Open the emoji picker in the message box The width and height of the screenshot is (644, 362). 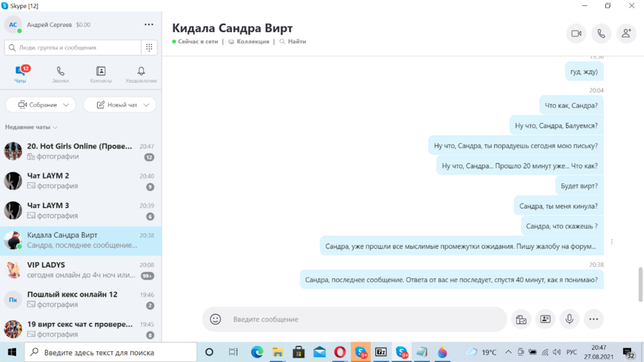(215, 319)
